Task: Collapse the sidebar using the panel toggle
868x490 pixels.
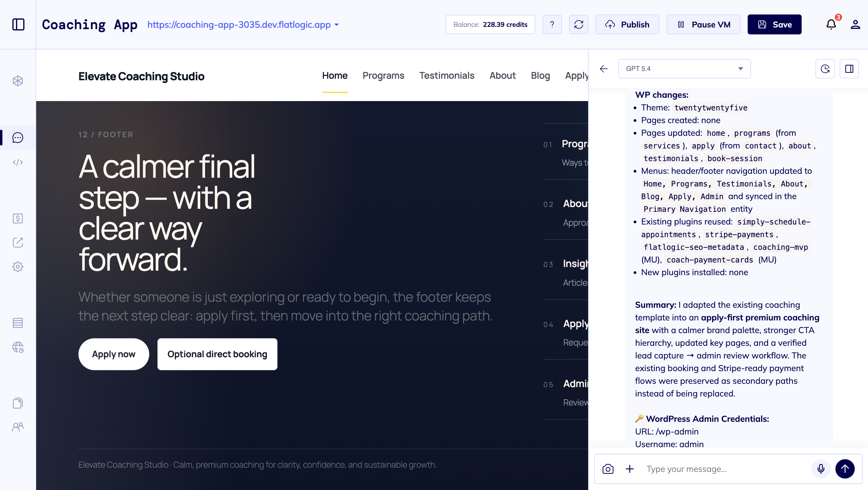Action: (18, 24)
